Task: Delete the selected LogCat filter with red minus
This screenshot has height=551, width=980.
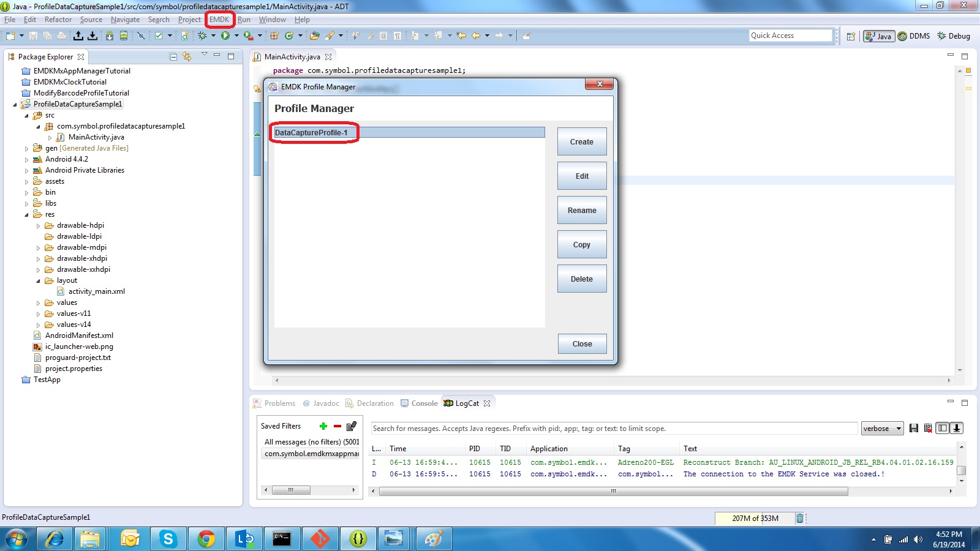Action: (337, 426)
